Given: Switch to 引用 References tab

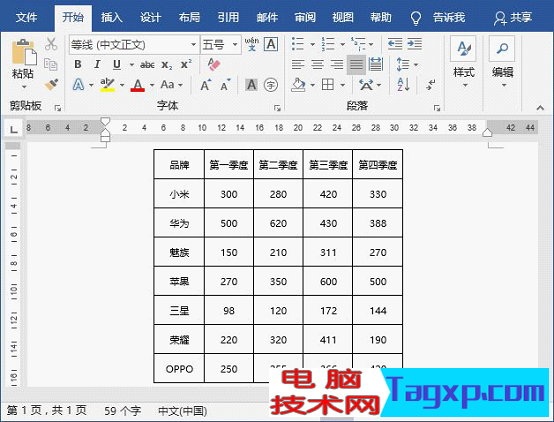Looking at the screenshot, I should [228, 17].
